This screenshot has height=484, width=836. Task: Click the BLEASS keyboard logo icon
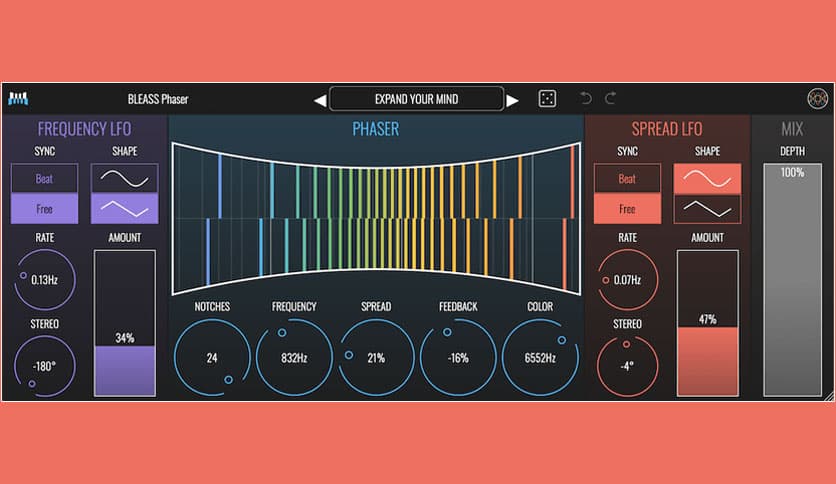pyautogui.click(x=18, y=99)
